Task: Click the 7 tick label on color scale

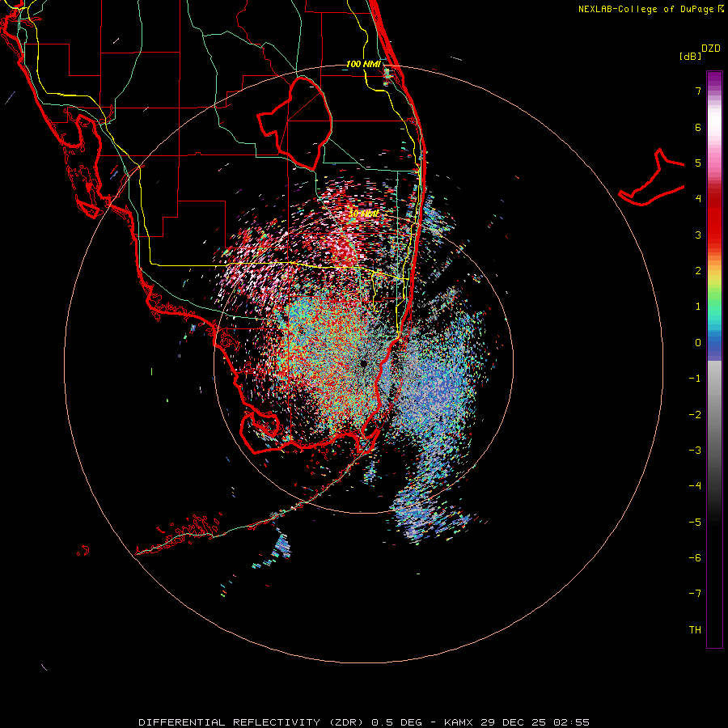Action: [x=698, y=91]
